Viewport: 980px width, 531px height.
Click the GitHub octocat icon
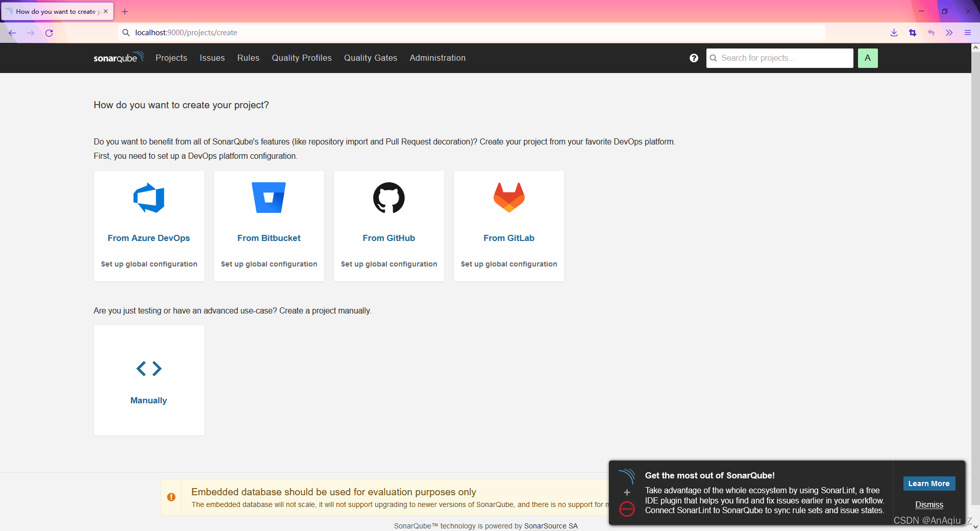[389, 198]
